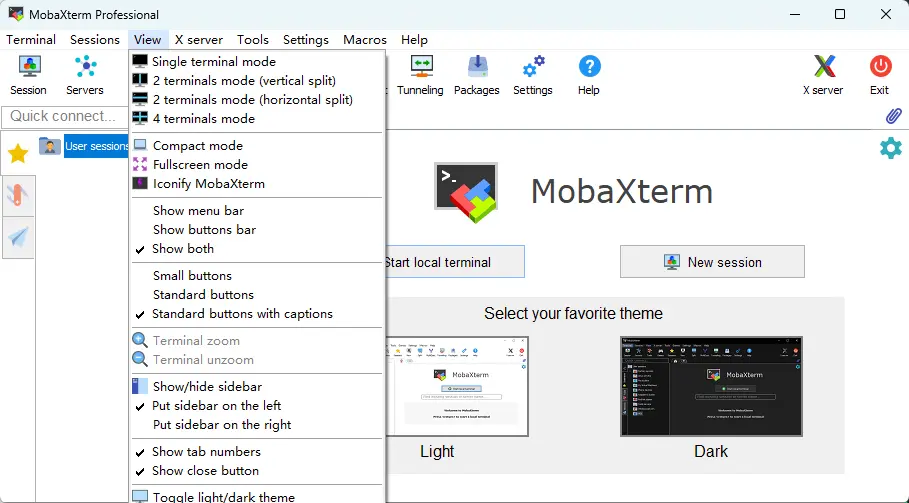Viewport: 909px width, 503px height.
Task: Enter Fullscreen mode from menu
Action: click(x=257, y=165)
